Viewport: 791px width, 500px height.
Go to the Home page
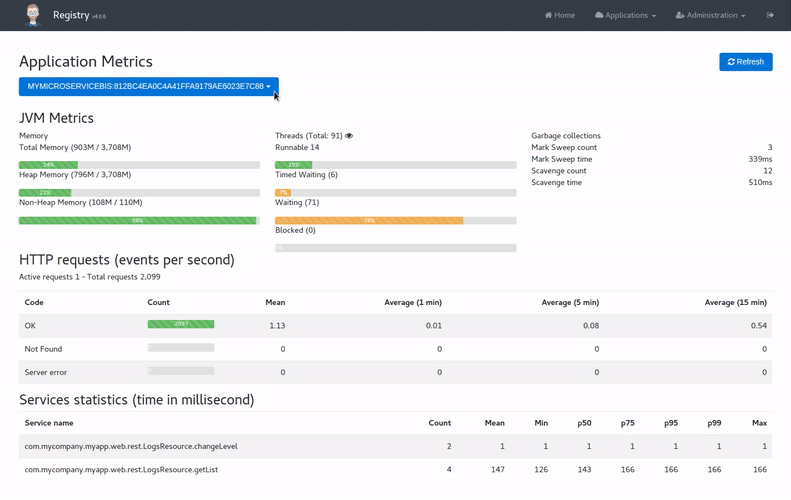(560, 15)
